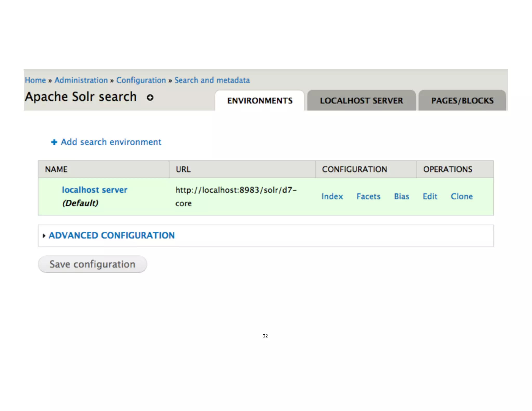This screenshot has width=532, height=411.
Task: Go to the Pages/Blocks tab
Action: tap(462, 101)
